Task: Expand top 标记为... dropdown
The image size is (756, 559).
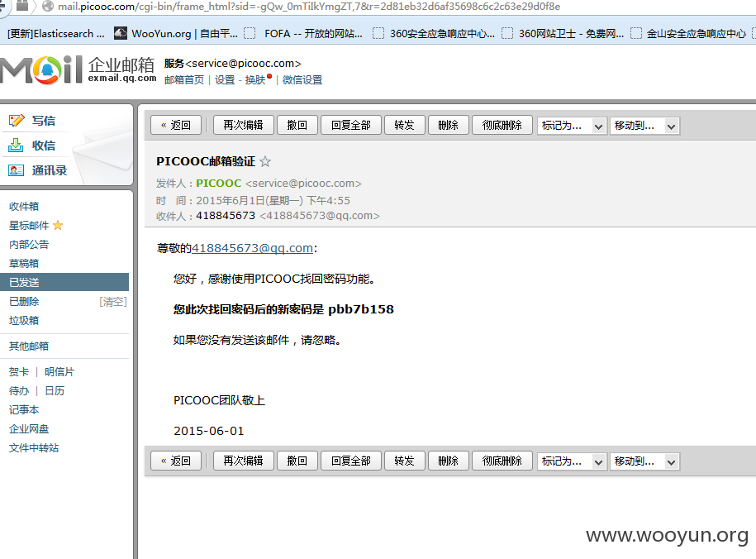Action: 572,126
